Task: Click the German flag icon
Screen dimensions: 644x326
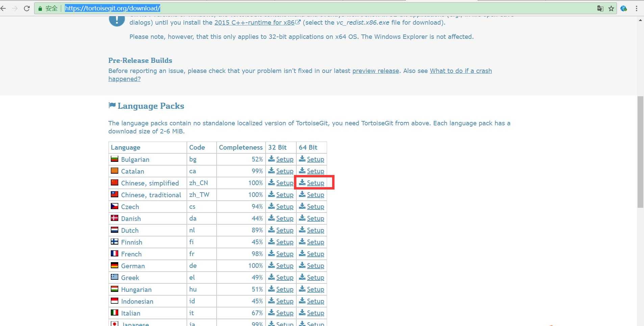Action: (115, 265)
